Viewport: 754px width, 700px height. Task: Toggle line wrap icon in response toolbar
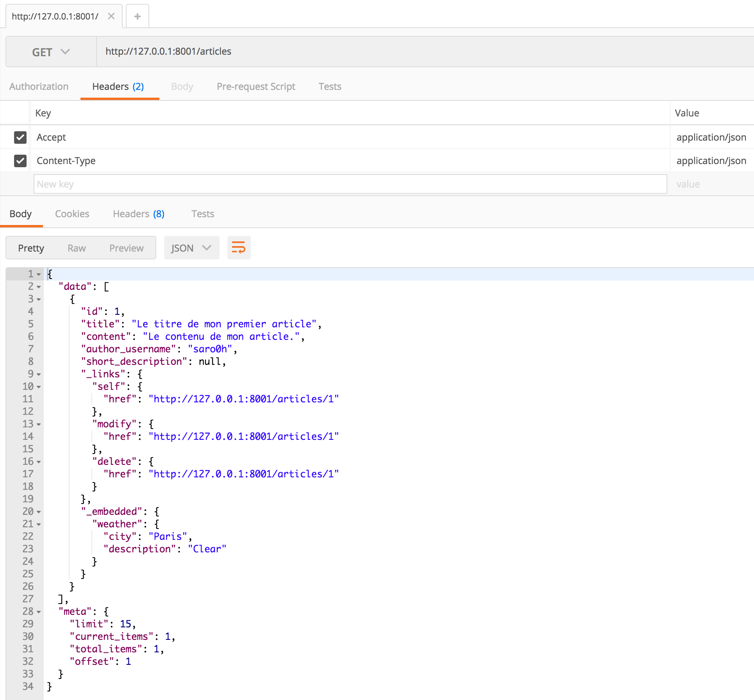point(239,248)
